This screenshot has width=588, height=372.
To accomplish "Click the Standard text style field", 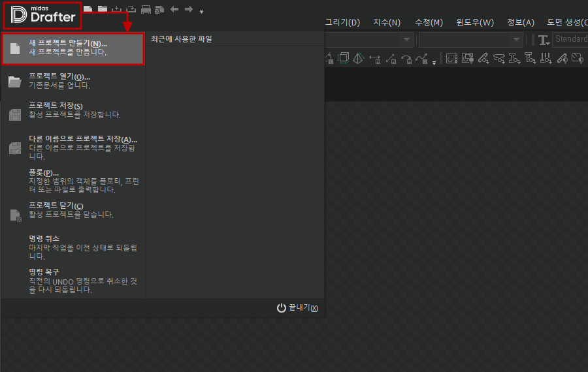I will click(x=570, y=39).
